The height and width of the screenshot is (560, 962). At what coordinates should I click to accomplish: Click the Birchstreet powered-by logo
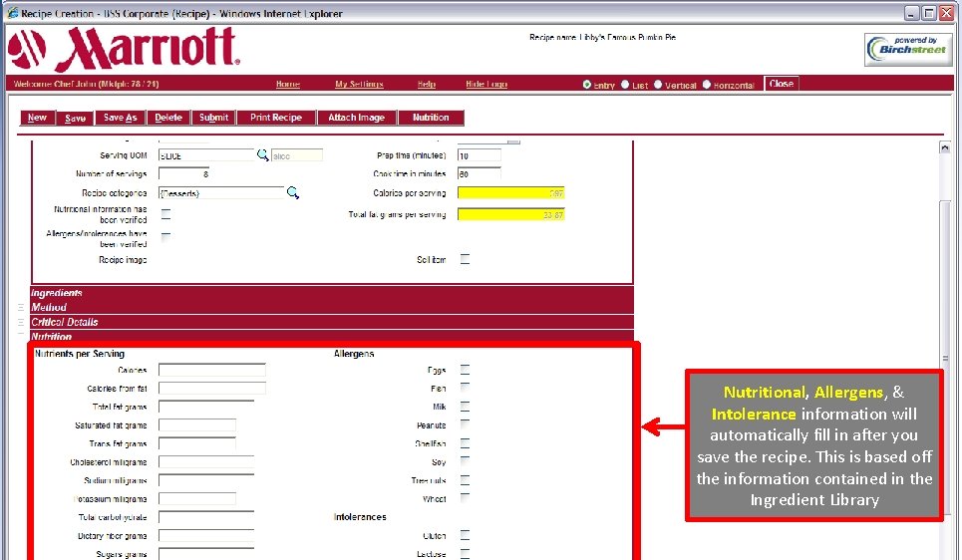point(908,49)
